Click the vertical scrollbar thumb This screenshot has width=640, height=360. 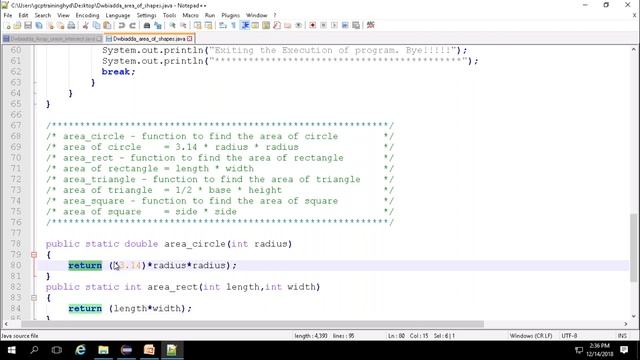[633, 247]
